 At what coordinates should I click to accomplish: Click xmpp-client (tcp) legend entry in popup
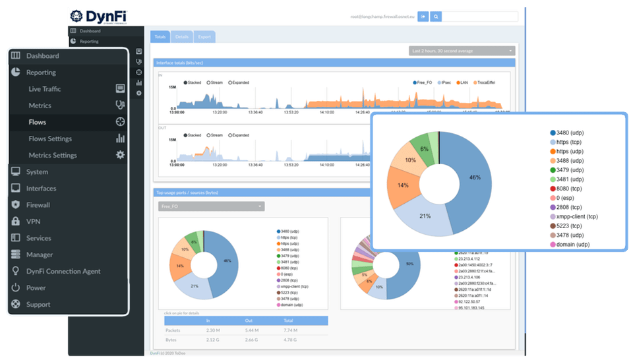tap(574, 216)
